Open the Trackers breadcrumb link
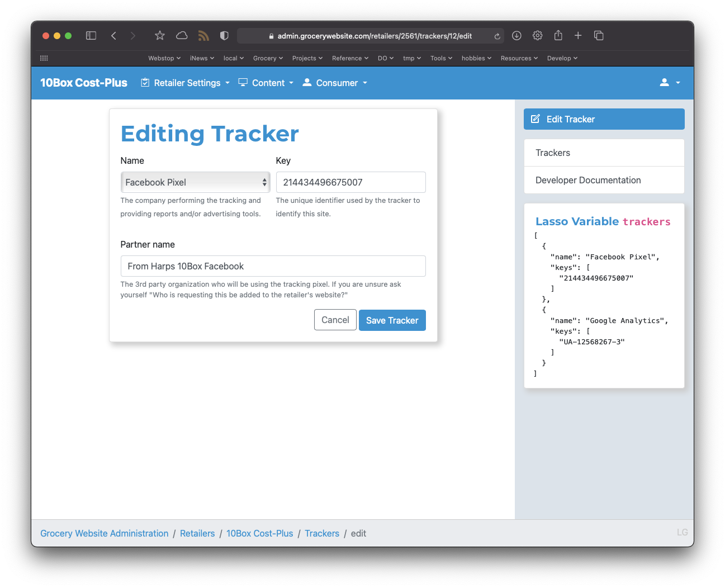The image size is (725, 588). click(x=322, y=533)
